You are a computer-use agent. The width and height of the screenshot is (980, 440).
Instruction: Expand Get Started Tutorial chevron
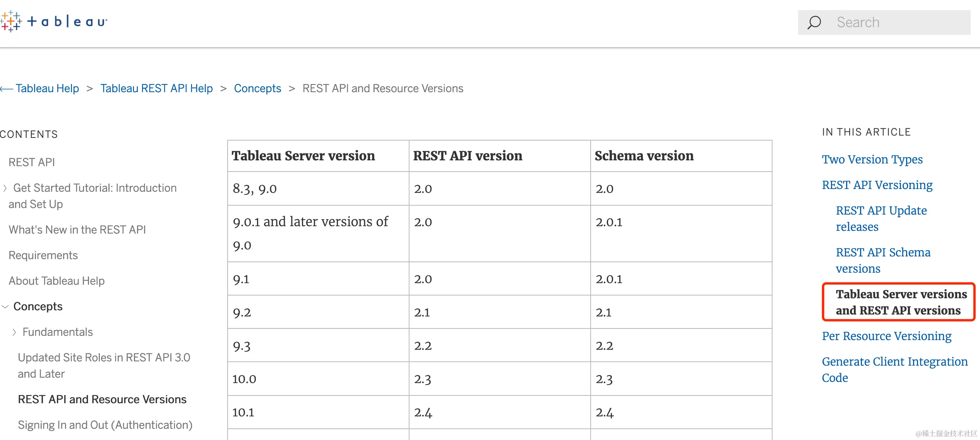5,188
